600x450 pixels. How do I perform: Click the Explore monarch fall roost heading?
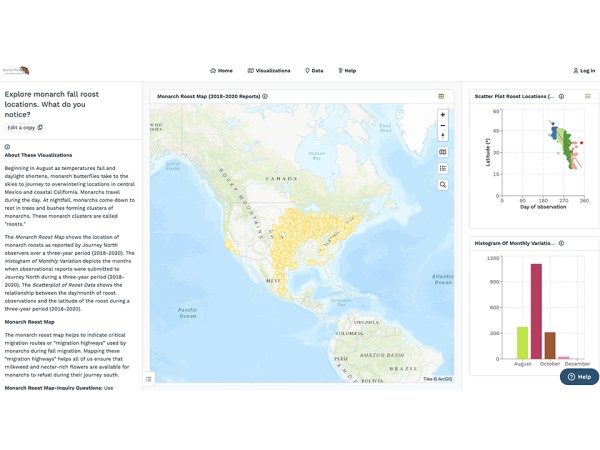tap(52, 104)
